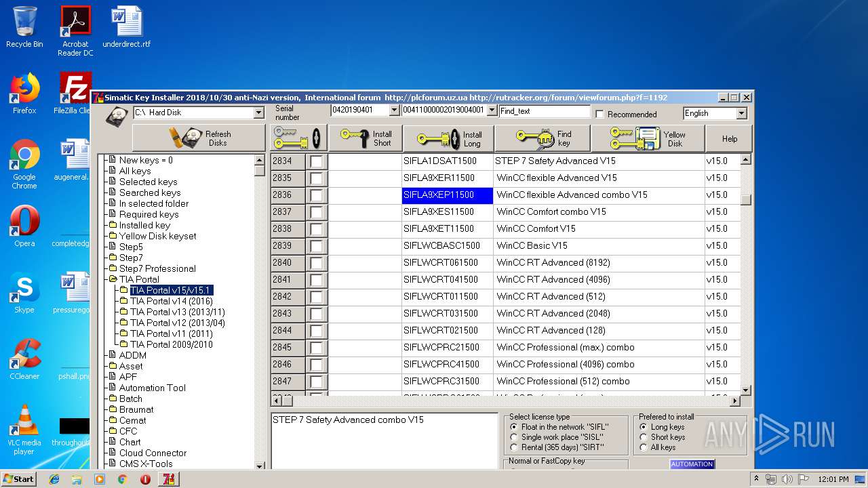The width and height of the screenshot is (868, 488).
Task: Open VLC media player shortcut
Action: coord(24,430)
